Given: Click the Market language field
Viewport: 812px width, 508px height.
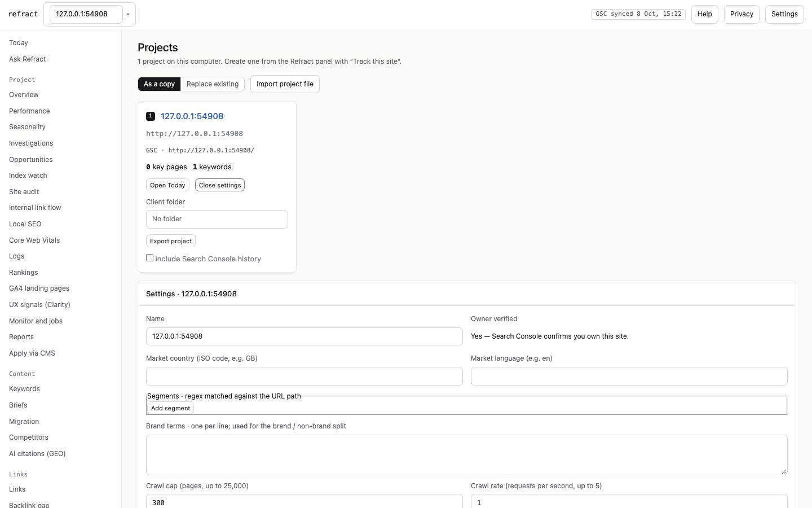Looking at the screenshot, I should (629, 376).
